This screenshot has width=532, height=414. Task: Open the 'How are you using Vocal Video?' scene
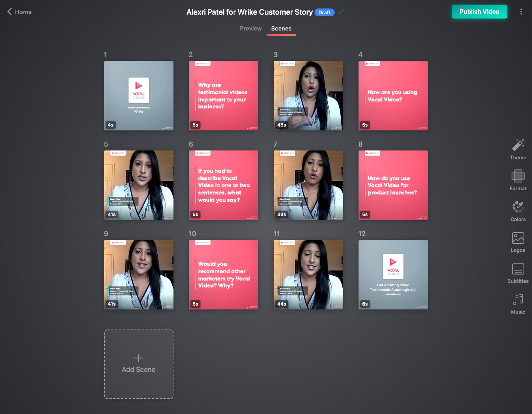[x=393, y=96]
